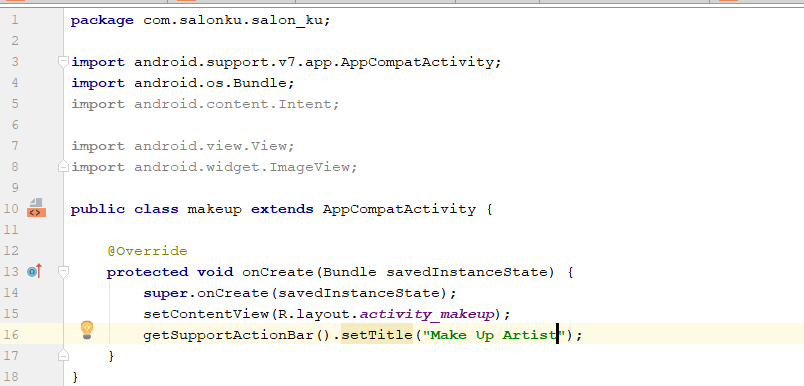Click 'AppCompatActivity' after extends on line 10
The width and height of the screenshot is (804, 386).
[399, 209]
